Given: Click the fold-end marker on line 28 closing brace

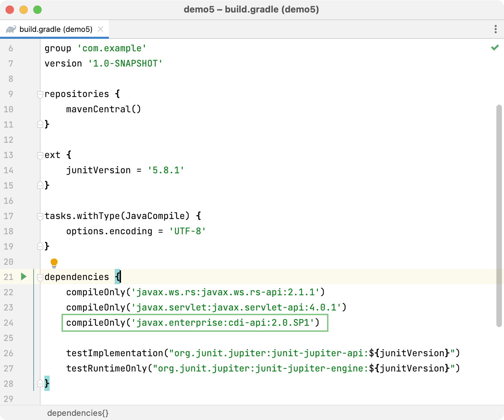Looking at the screenshot, I should 40,384.
